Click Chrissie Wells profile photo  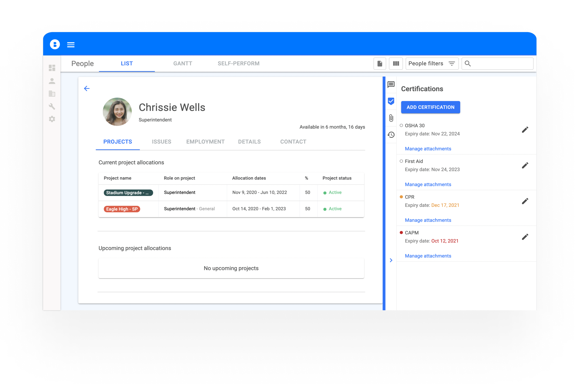coord(117,112)
